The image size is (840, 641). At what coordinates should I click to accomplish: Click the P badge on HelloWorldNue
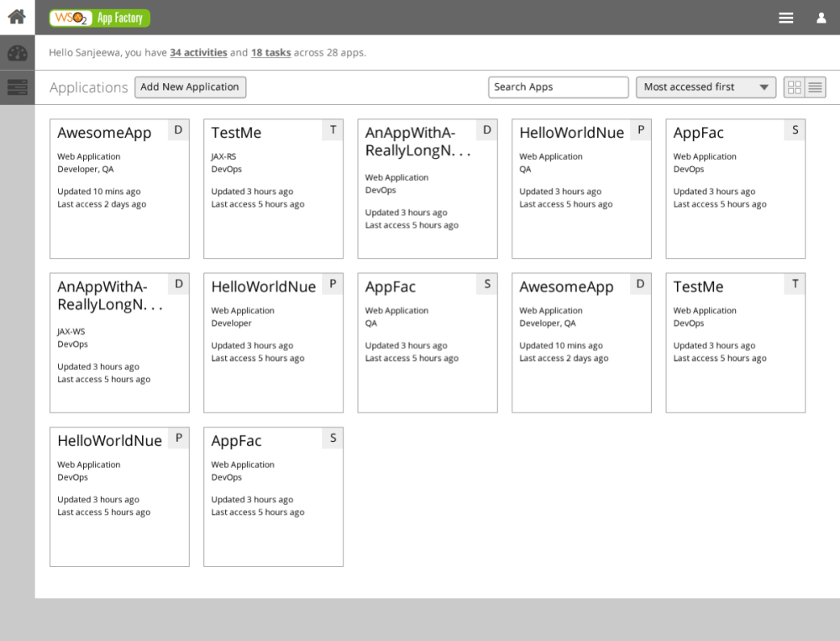tap(640, 129)
